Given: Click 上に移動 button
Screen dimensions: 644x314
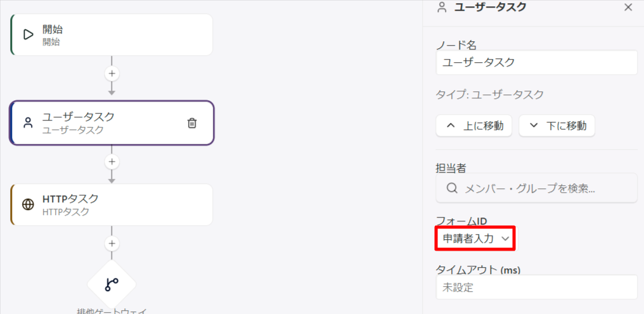Looking at the screenshot, I should [474, 126].
